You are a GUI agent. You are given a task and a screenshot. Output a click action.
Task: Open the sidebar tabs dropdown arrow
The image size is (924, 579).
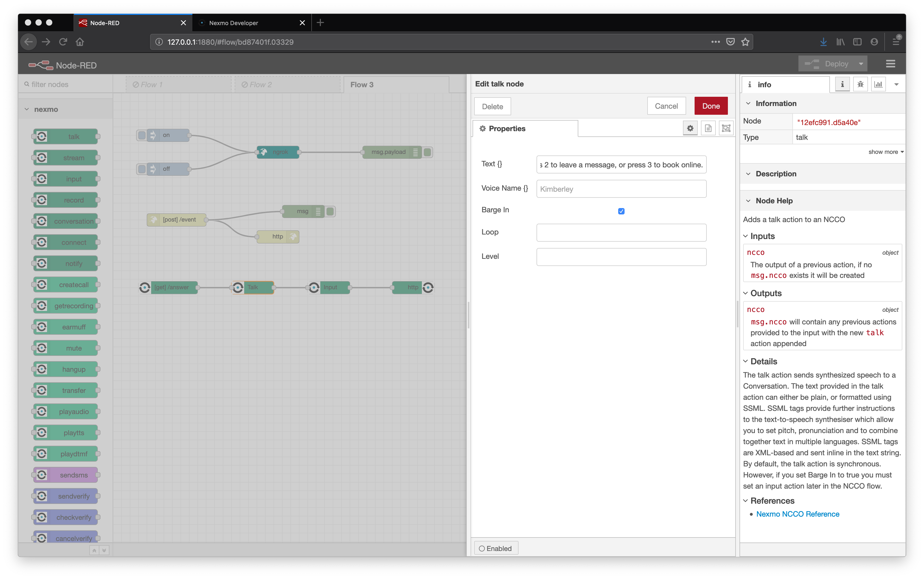click(x=896, y=84)
